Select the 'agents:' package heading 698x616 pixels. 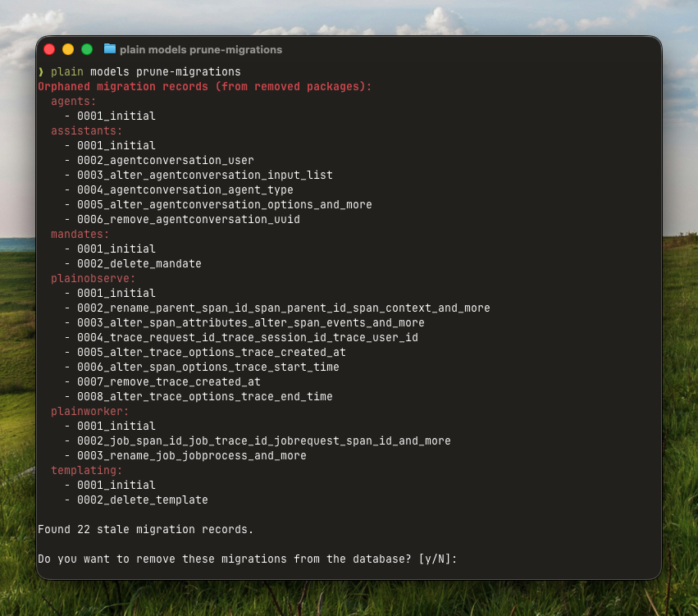tap(74, 102)
